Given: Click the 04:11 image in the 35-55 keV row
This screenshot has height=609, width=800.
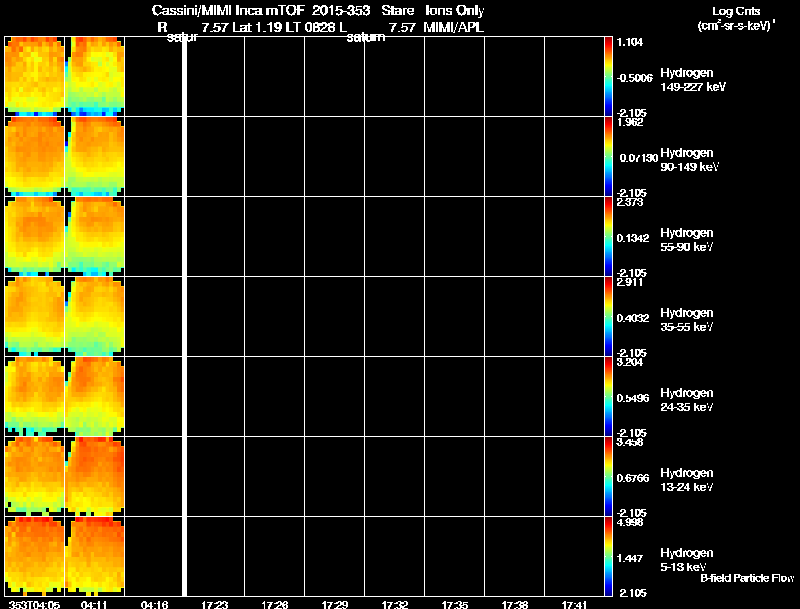Looking at the screenshot, I should point(95,317).
